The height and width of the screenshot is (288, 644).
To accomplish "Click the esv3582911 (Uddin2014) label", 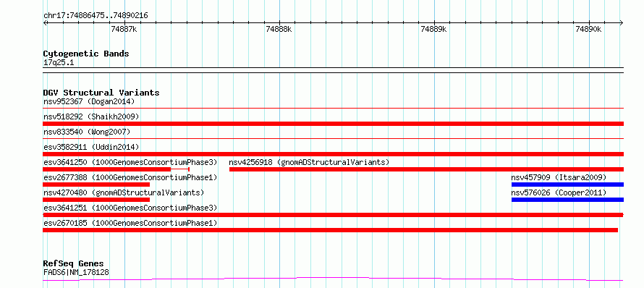I will pyautogui.click(x=91, y=147).
